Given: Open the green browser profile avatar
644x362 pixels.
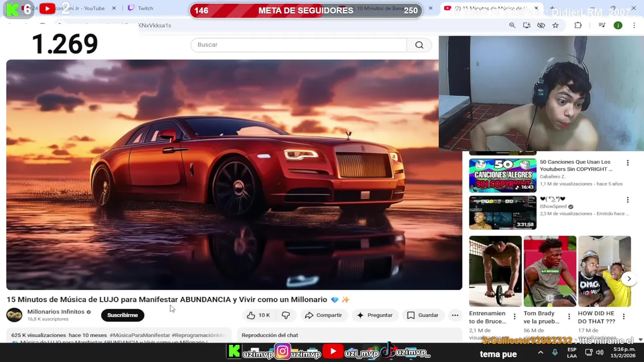Looking at the screenshot, I should point(618,26).
